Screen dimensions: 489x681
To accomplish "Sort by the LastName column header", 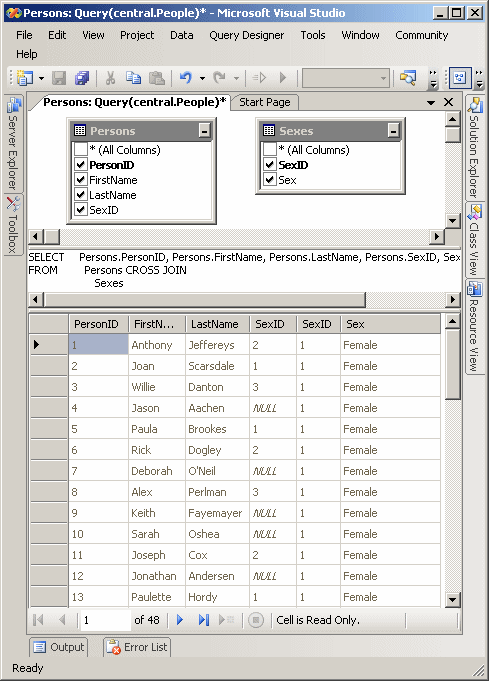I will 217,324.
